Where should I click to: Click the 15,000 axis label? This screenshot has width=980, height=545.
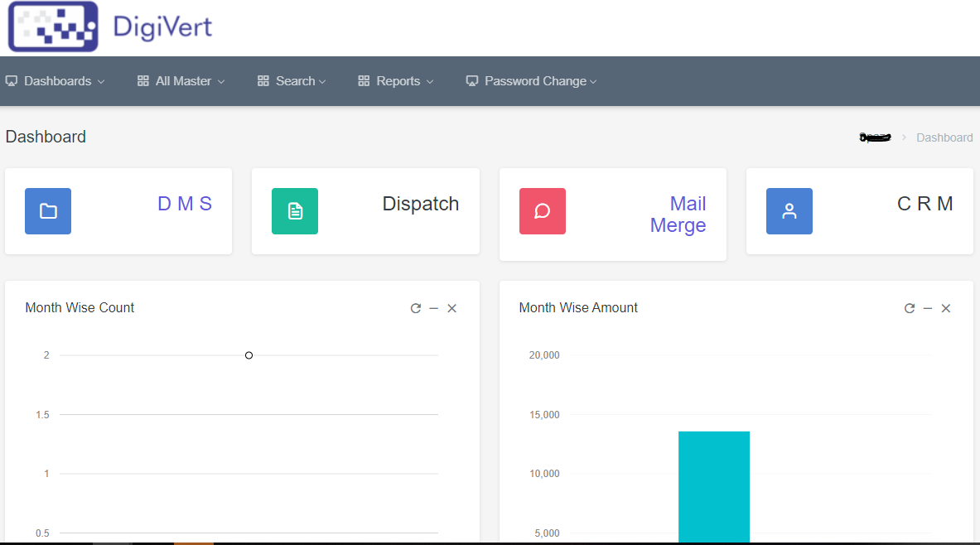coord(544,414)
